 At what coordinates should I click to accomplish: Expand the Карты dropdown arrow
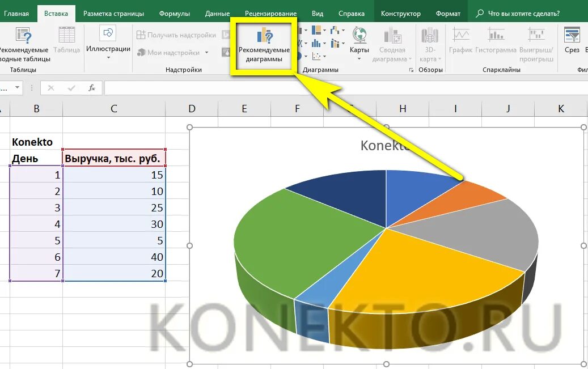coord(359,59)
